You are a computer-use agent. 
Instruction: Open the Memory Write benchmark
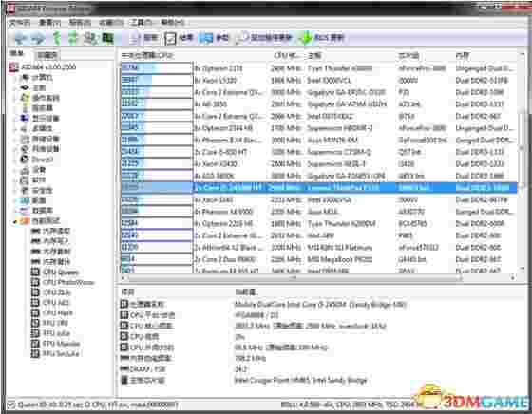tap(49, 241)
